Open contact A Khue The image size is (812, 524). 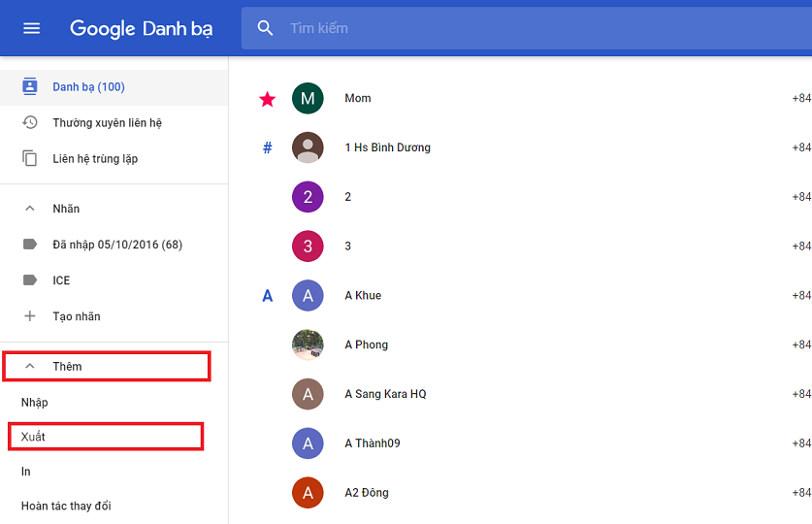[x=363, y=295]
